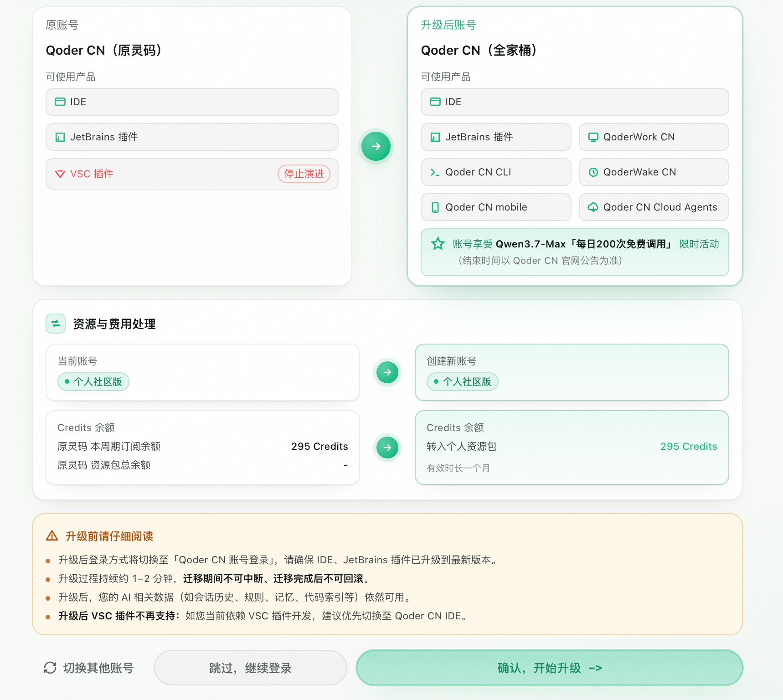Click the Qoder CN mobile phone icon
This screenshot has width=783, height=700.
click(435, 207)
